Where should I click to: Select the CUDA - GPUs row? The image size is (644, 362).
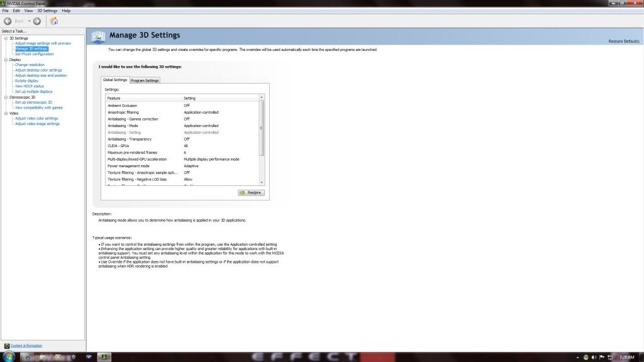click(182, 146)
